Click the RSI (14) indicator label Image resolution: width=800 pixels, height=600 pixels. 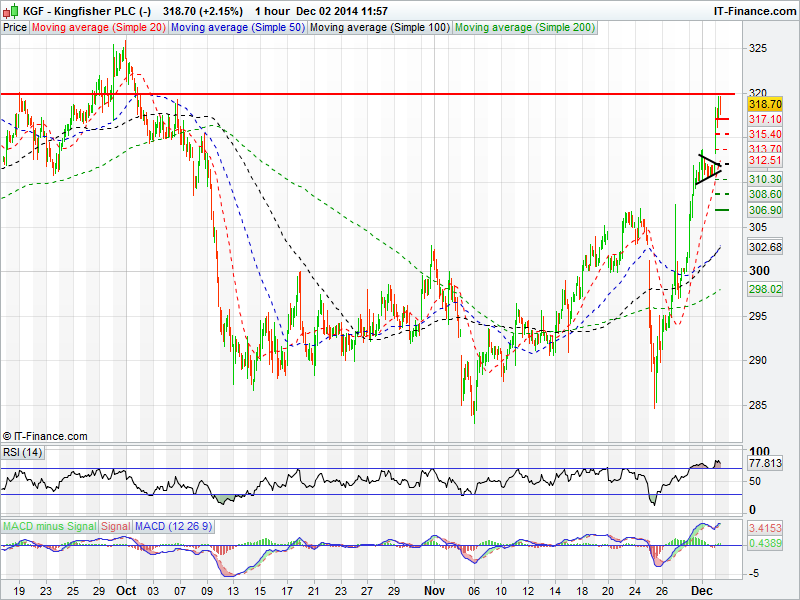(x=24, y=453)
